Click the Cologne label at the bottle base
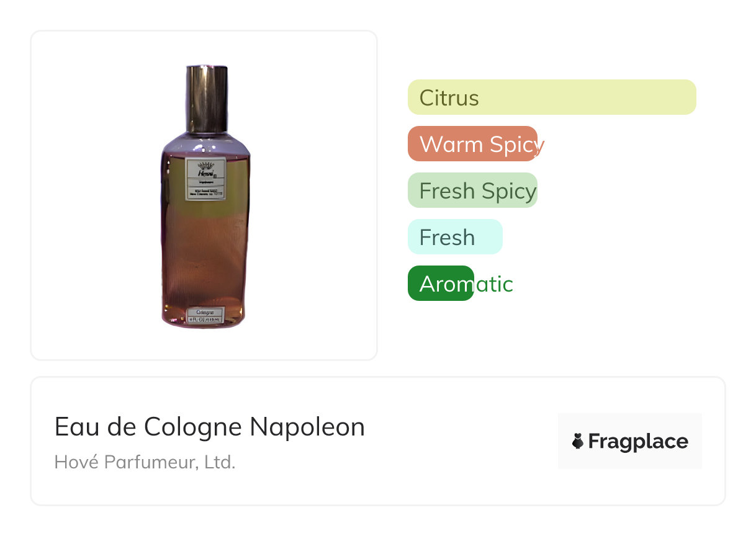Screen dimensions: 756x536 [x=205, y=315]
